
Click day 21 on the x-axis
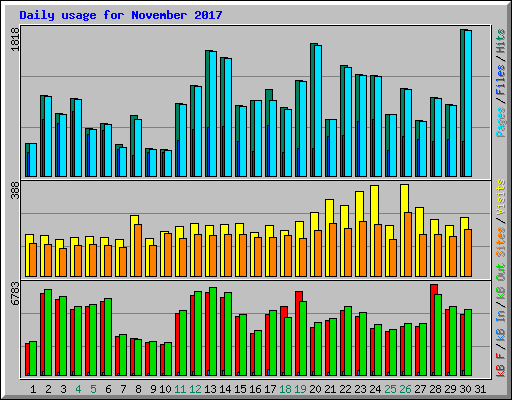(330, 389)
